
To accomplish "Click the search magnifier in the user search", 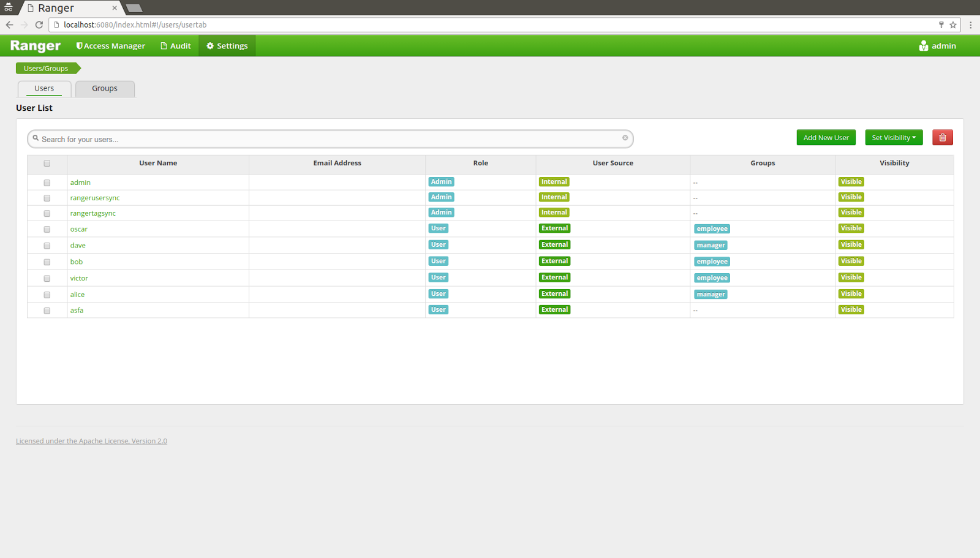I will pos(36,139).
